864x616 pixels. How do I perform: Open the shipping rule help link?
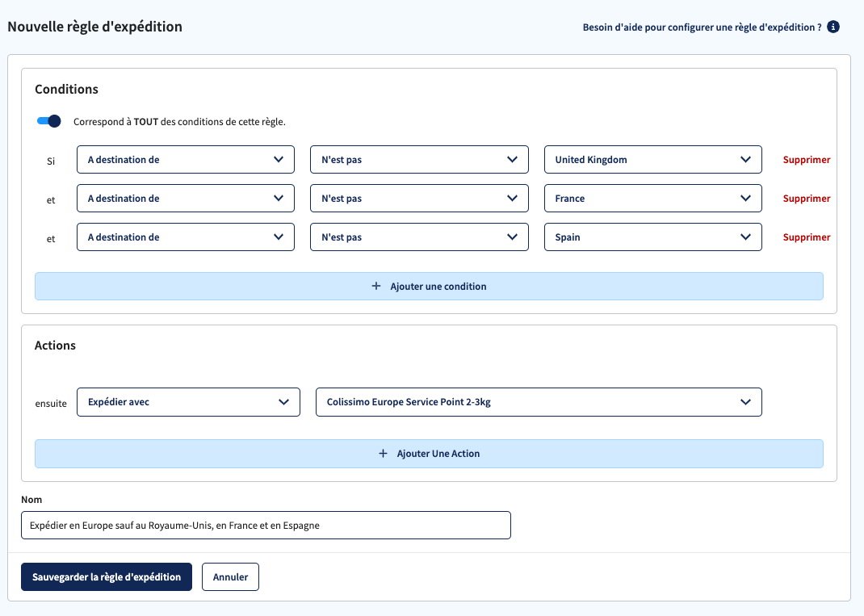pos(702,27)
